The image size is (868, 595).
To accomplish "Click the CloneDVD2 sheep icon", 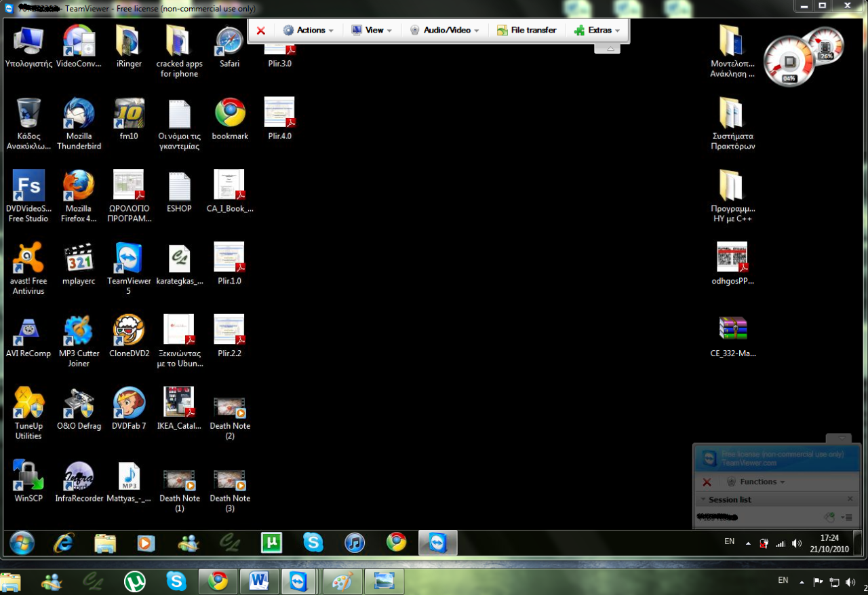I will coord(129,330).
